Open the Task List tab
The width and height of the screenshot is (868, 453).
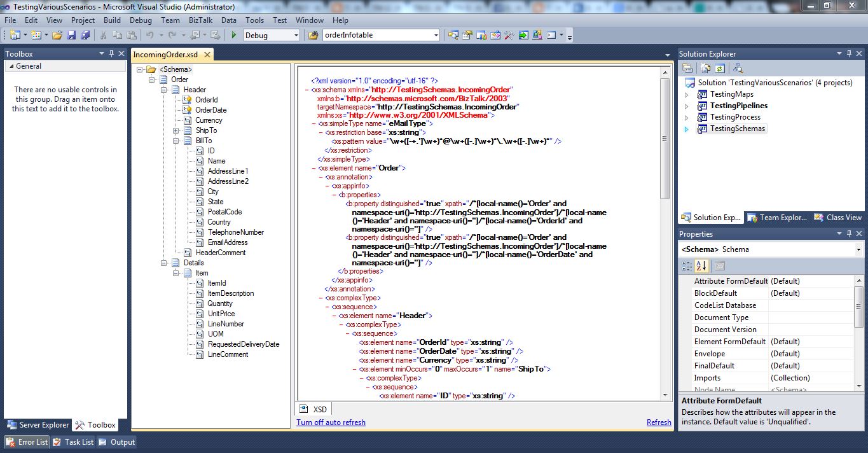click(x=73, y=442)
